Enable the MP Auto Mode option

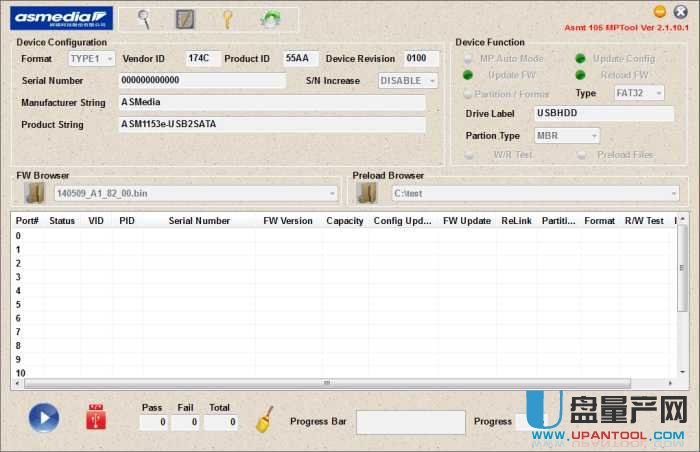tap(470, 59)
